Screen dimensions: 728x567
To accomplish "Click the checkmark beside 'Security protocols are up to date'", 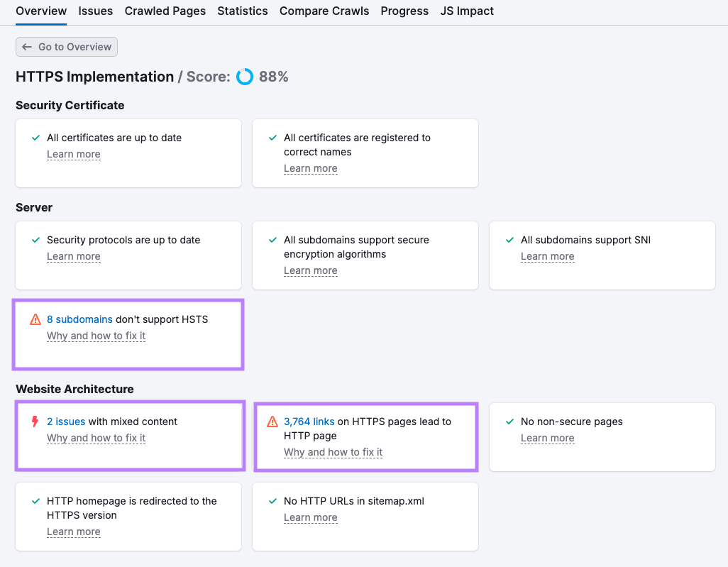I will (x=35, y=240).
